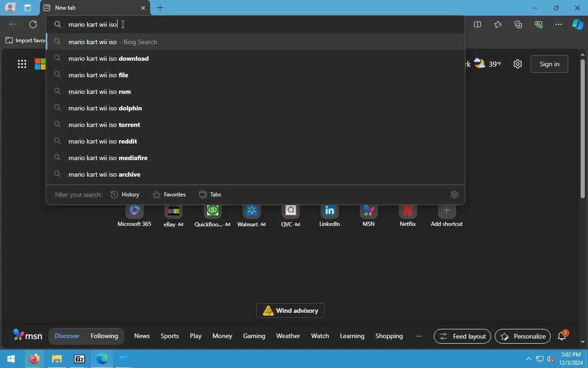Click the Sign in button

click(x=549, y=64)
